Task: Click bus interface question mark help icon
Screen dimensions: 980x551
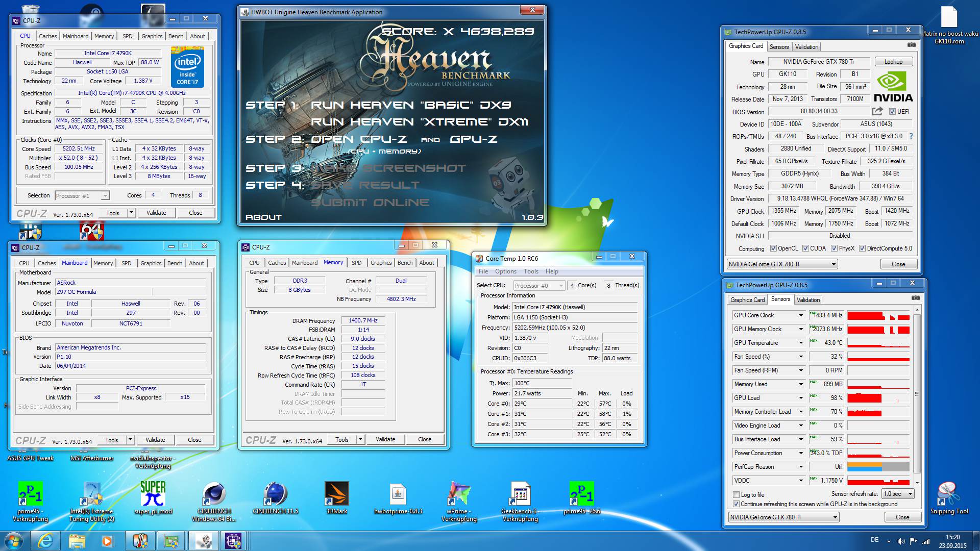Action: click(911, 136)
